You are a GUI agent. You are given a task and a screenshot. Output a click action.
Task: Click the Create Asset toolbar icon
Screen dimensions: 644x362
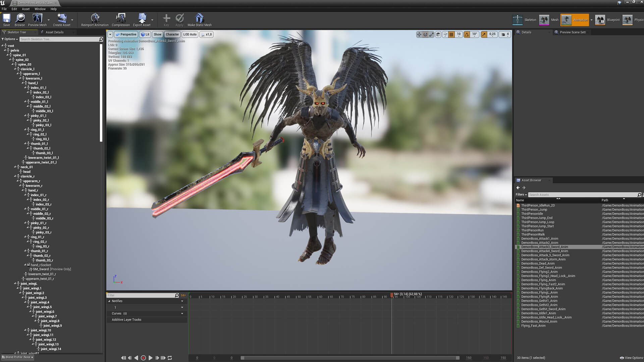click(62, 18)
